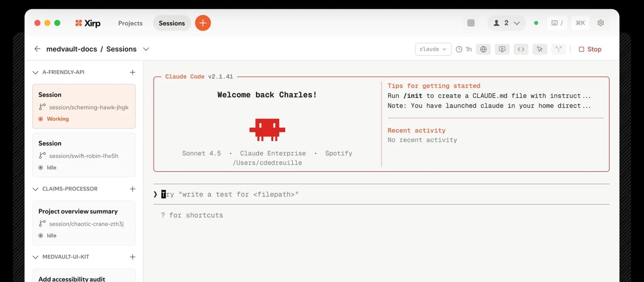This screenshot has width=644, height=282.
Task: Click 'Tips for getting started' heading
Action: click(434, 86)
